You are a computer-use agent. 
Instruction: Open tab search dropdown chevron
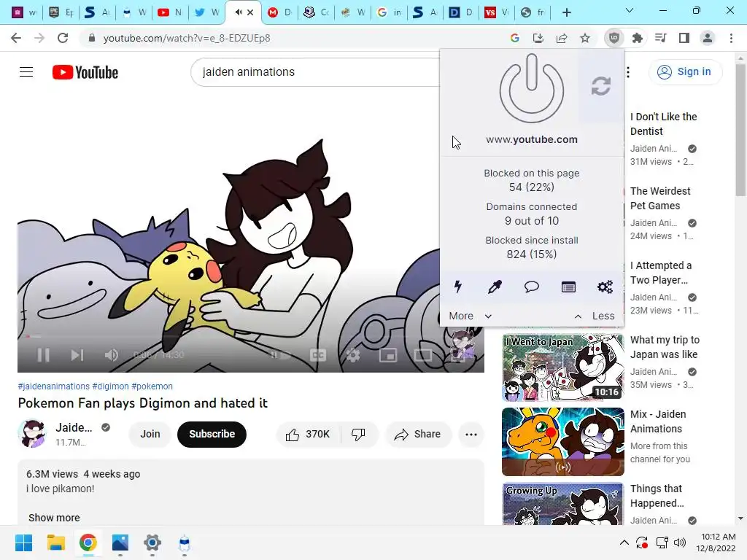pyautogui.click(x=629, y=10)
